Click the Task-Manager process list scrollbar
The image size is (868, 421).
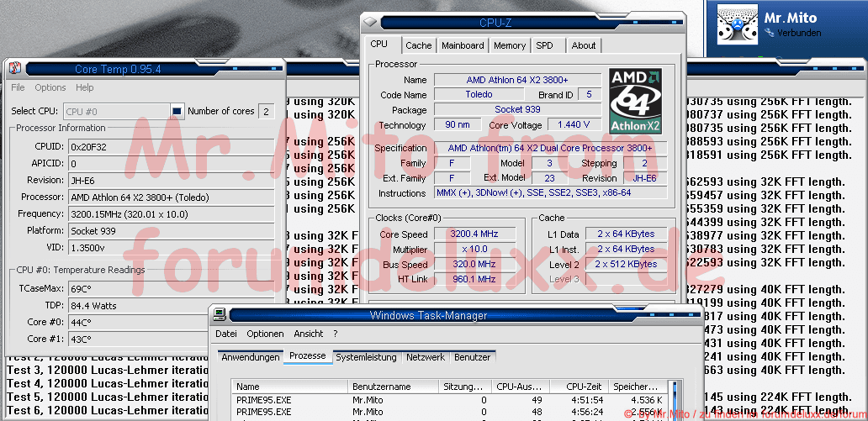pyautogui.click(x=673, y=399)
